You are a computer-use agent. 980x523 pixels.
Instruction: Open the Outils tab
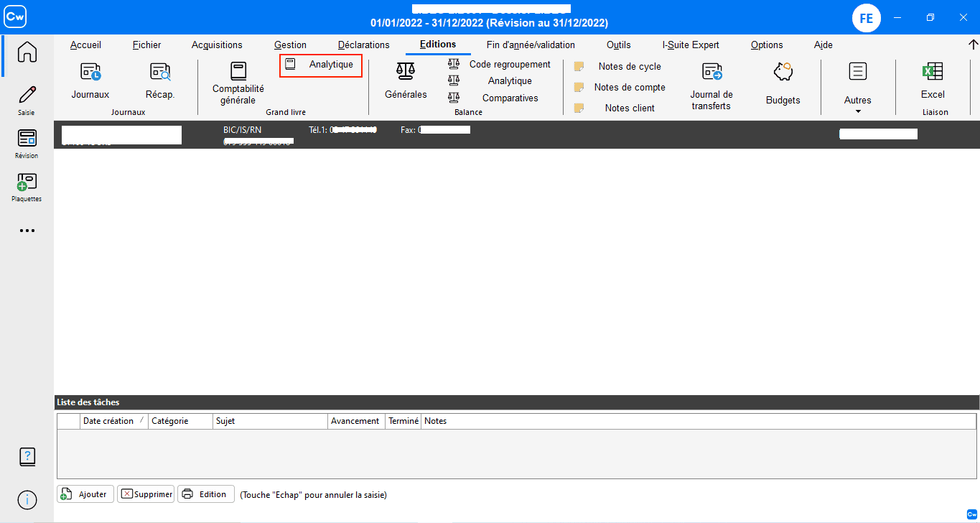click(619, 45)
